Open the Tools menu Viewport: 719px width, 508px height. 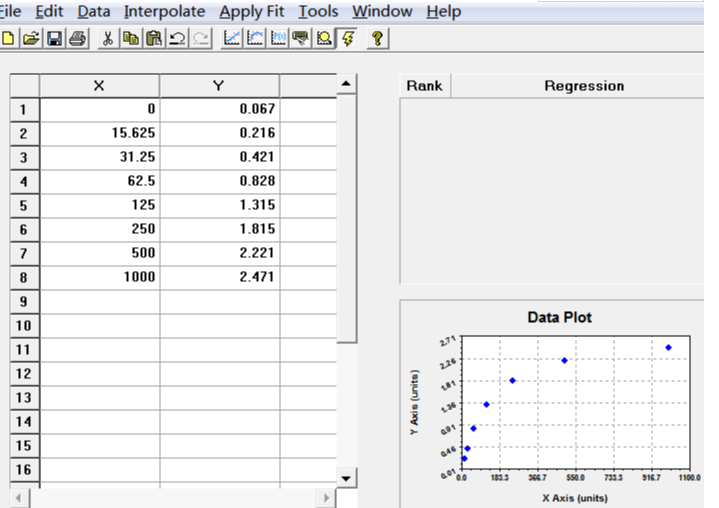pyautogui.click(x=318, y=12)
